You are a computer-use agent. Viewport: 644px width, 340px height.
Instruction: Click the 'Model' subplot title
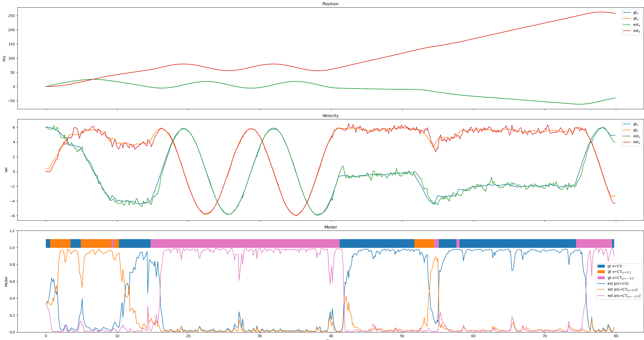tap(330, 227)
